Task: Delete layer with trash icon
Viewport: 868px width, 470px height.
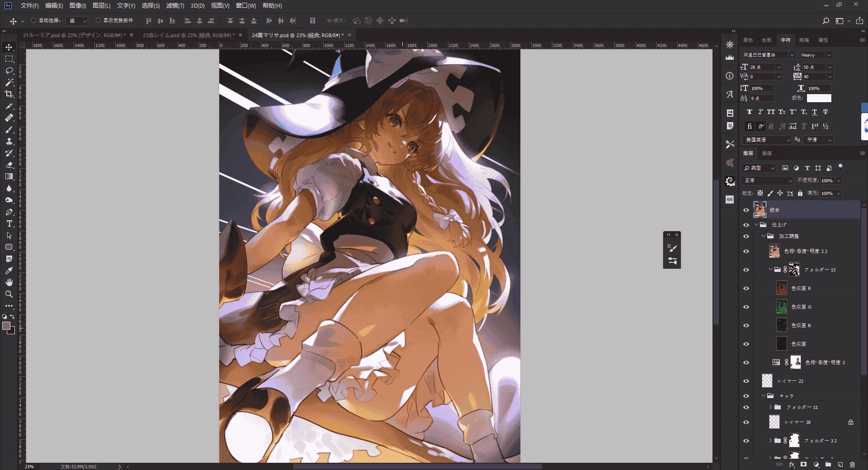Action: 852,465
